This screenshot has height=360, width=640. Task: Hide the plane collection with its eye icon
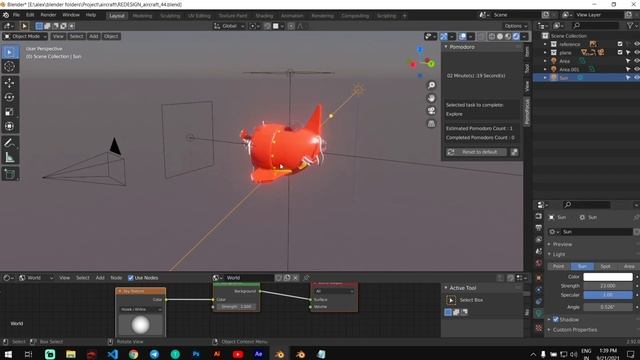[x=636, y=52]
